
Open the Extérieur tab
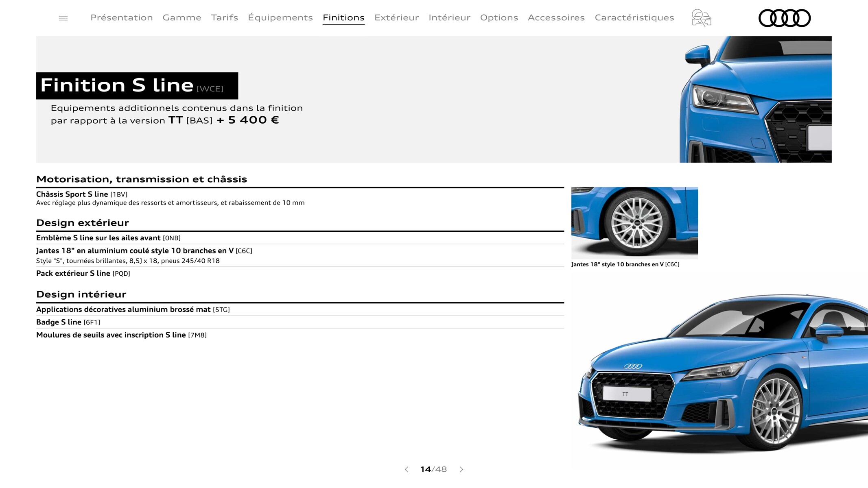(397, 17)
